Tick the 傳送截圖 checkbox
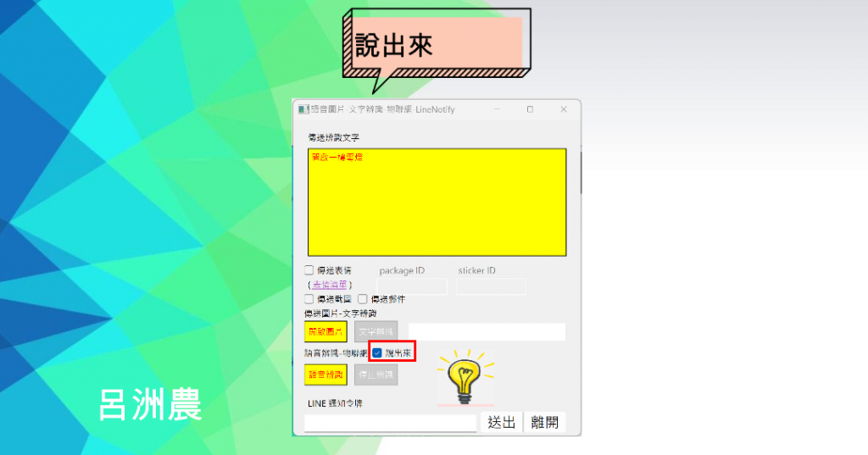 [309, 299]
